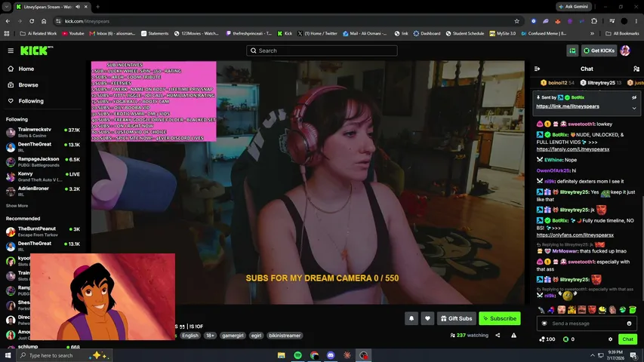Screen dimensions: 644x362
Task: Open the Kick bookmark in bookmarks bar
Action: [285, 34]
